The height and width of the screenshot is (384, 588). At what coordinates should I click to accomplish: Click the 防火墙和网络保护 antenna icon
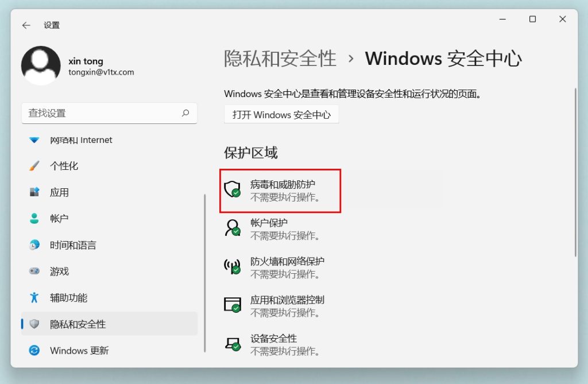click(x=232, y=266)
